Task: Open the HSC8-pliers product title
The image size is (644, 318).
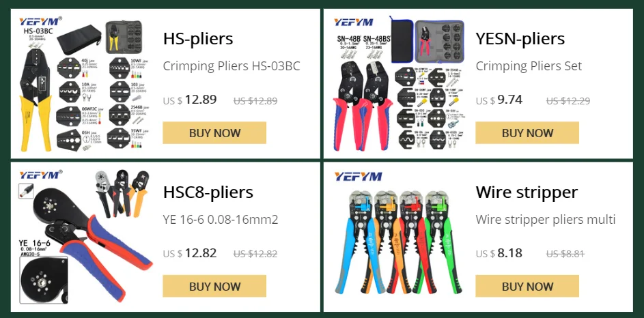Action: pyautogui.click(x=208, y=192)
